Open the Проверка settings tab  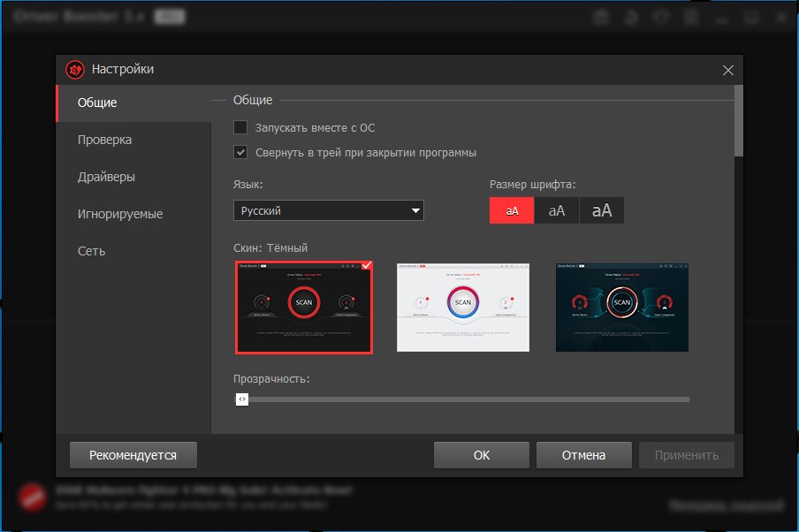pyautogui.click(x=133, y=141)
